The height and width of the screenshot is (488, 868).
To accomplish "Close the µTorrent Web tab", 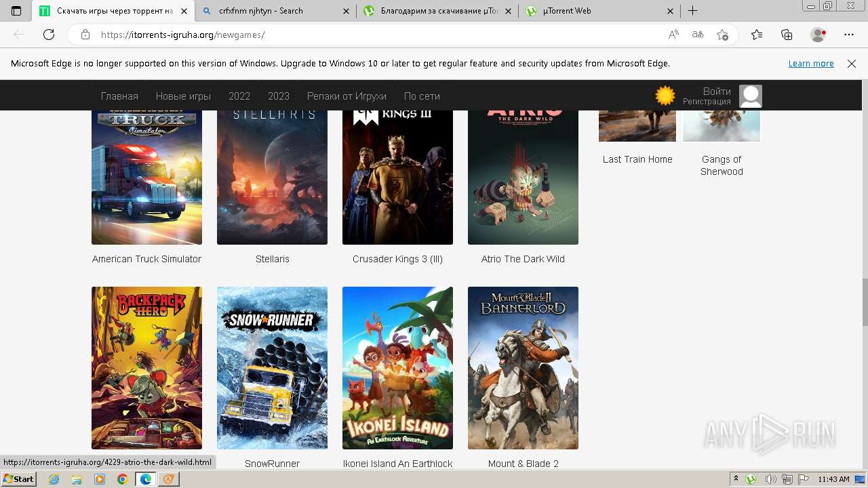I will (670, 11).
